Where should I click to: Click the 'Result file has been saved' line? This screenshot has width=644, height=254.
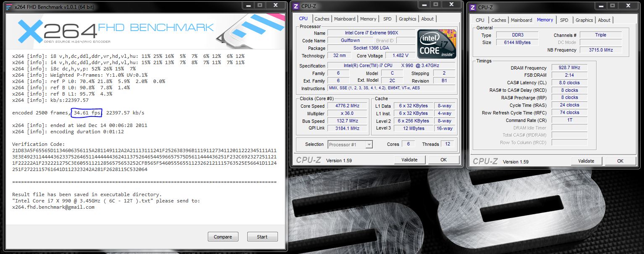click(x=87, y=194)
